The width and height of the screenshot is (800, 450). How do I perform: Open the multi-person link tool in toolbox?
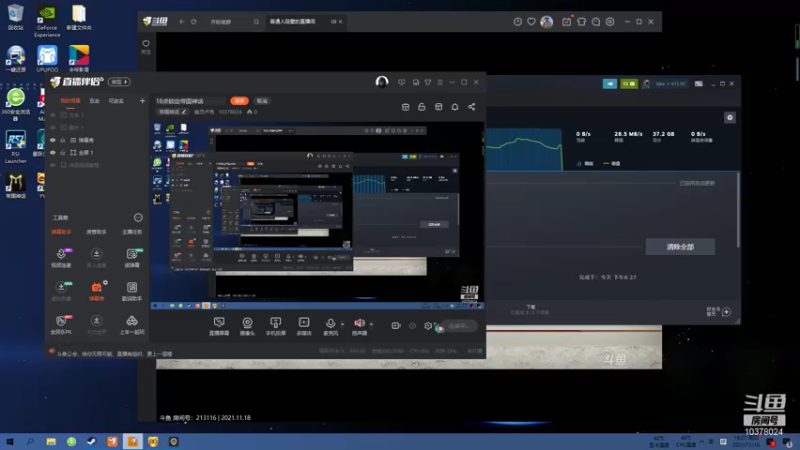tap(96, 258)
